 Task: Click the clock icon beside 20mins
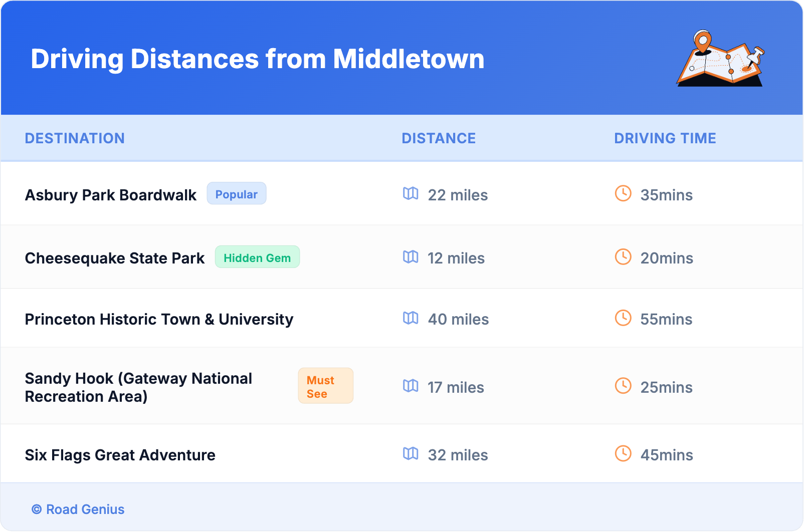click(623, 257)
